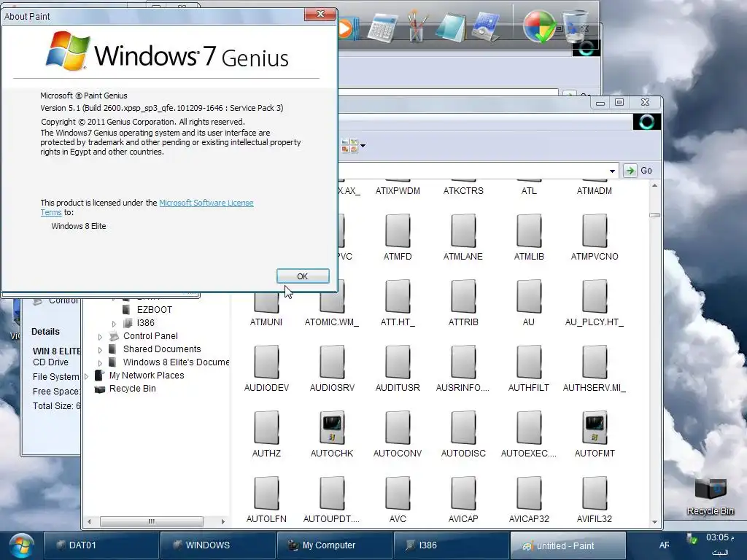This screenshot has height=560, width=747.
Task: Open Notepad from the top dock
Action: point(449,28)
